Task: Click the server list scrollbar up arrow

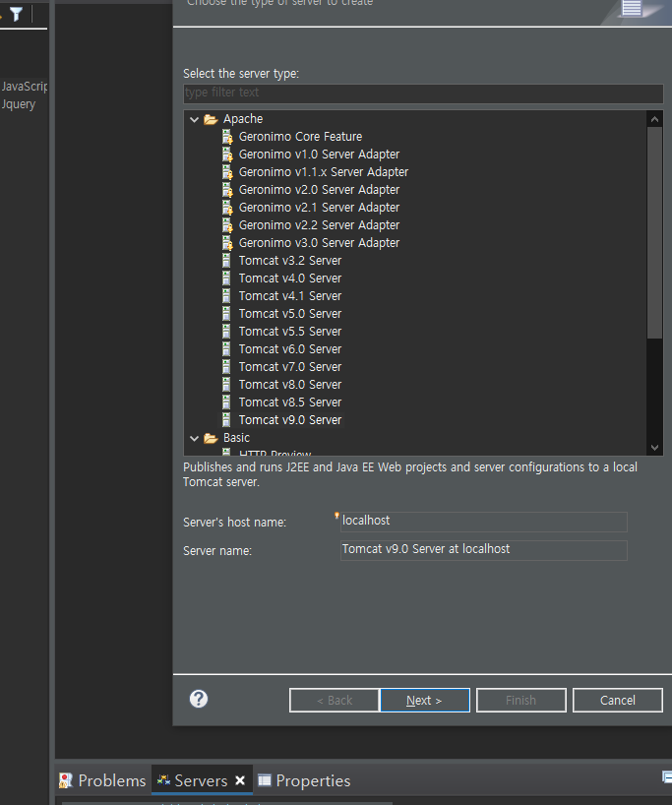Action: tap(654, 120)
